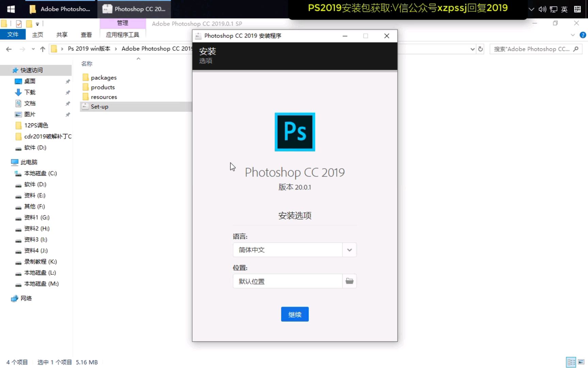Go forward with Explorer forward arrow
This screenshot has height=368, width=588.
point(22,49)
